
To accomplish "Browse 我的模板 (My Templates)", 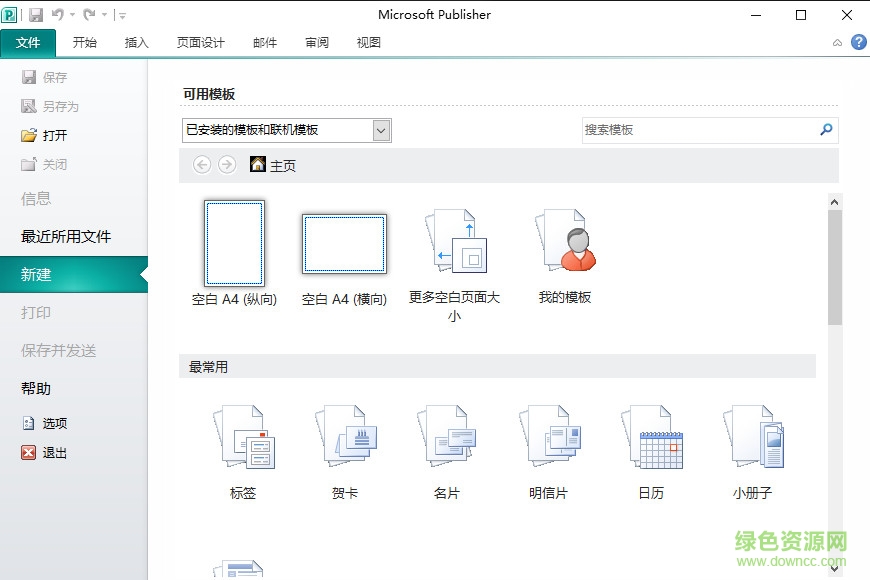I will click(x=564, y=240).
